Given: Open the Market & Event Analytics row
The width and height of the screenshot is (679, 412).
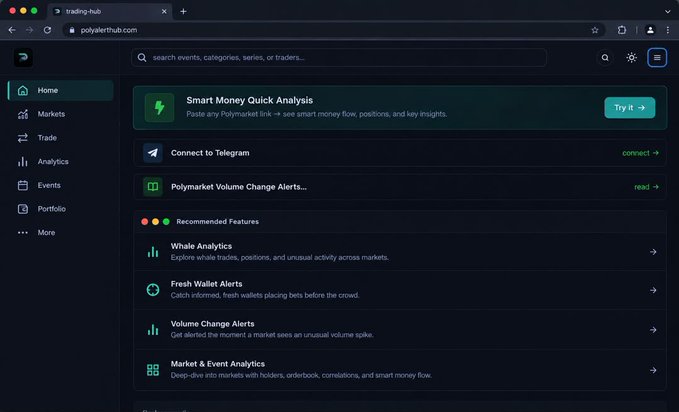Looking at the screenshot, I should tap(400, 370).
